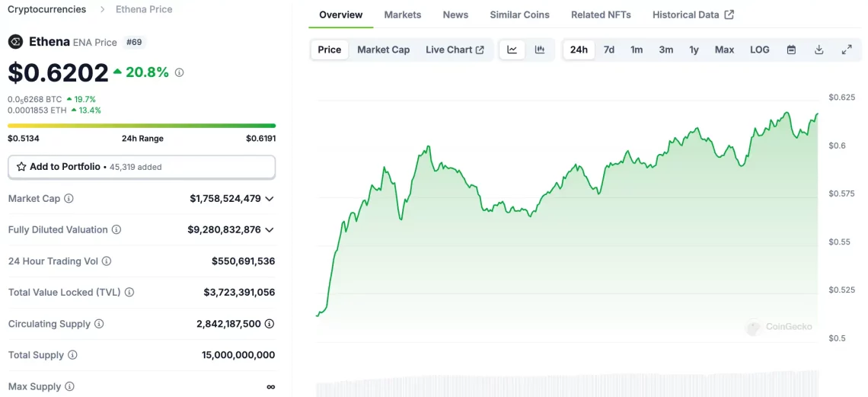Switch to the line chart view icon
This screenshot has height=397, width=868.
coord(512,50)
